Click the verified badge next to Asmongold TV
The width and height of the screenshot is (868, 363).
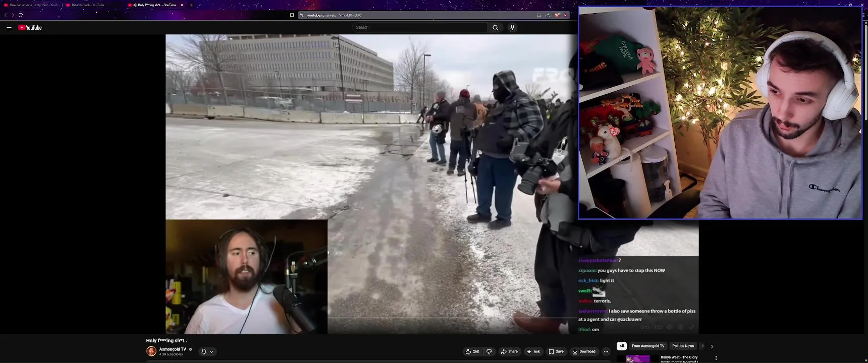[x=190, y=349]
